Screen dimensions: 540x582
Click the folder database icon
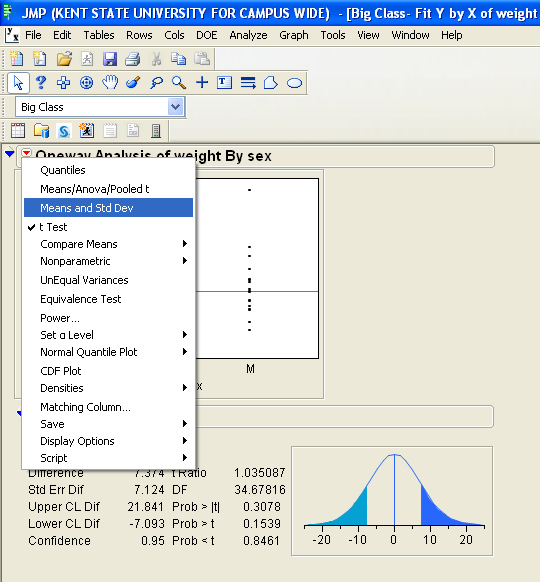click(x=41, y=131)
